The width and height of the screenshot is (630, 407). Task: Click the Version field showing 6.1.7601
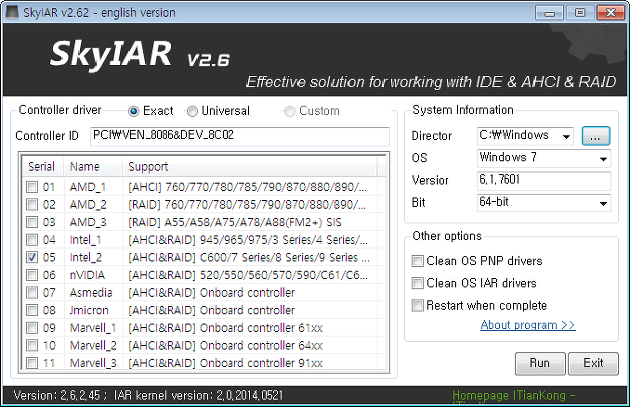pos(544,180)
